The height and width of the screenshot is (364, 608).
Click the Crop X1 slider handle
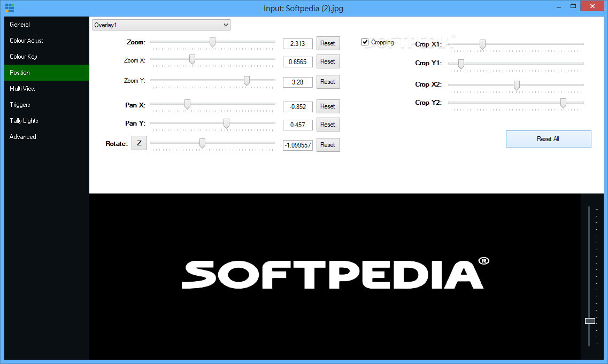(x=482, y=44)
